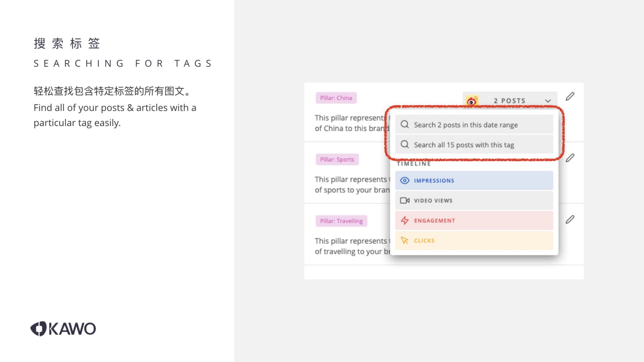
Task: Select the Pillar: China tag
Action: tap(336, 98)
